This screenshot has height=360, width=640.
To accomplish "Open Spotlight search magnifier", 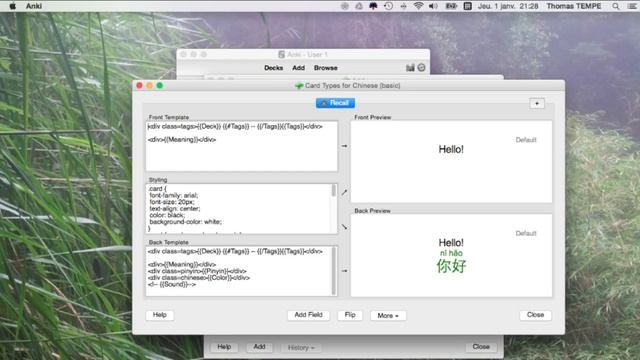I will click(616, 6).
